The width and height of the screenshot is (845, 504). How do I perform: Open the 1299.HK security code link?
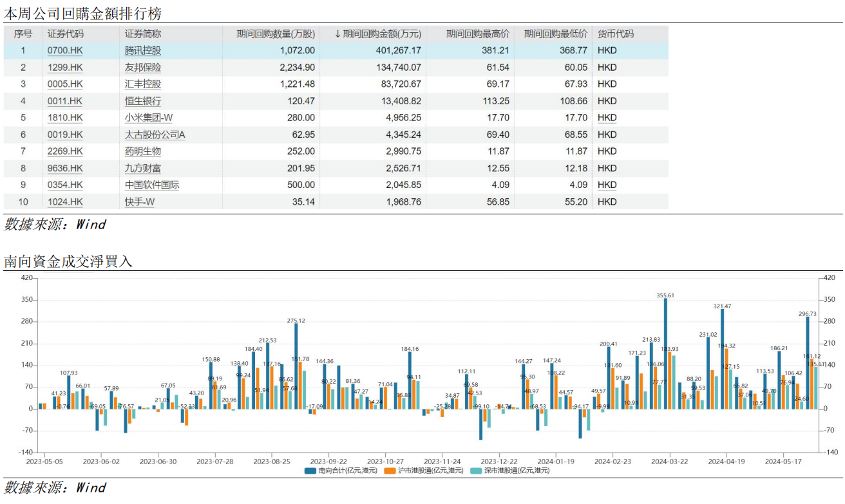pyautogui.click(x=65, y=67)
